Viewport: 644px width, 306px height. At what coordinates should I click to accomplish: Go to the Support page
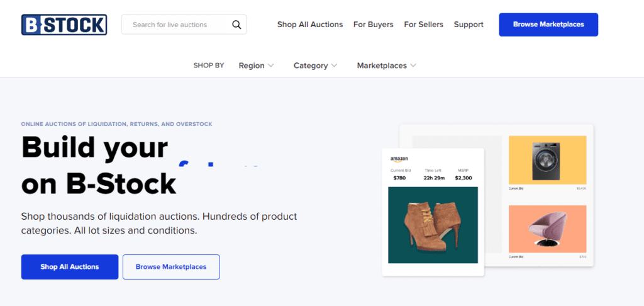(x=469, y=25)
